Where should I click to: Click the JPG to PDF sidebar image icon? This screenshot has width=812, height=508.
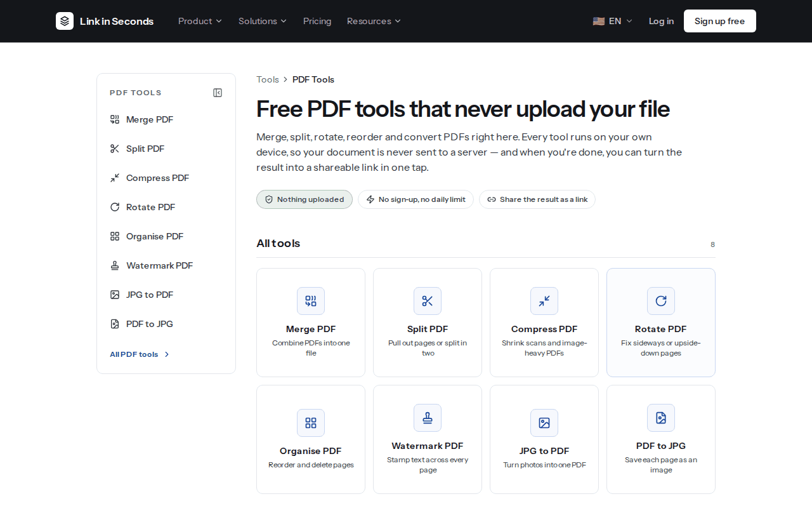pyautogui.click(x=115, y=295)
